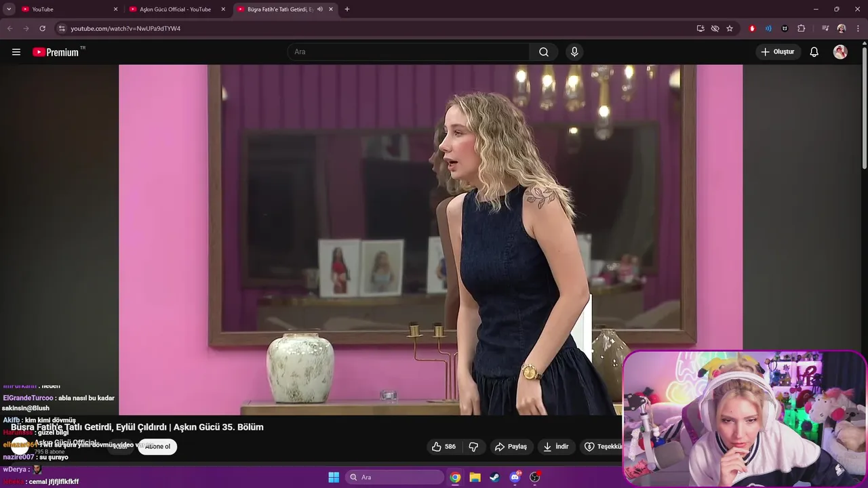
Task: Mute tab via the speaker icon
Action: (x=319, y=9)
